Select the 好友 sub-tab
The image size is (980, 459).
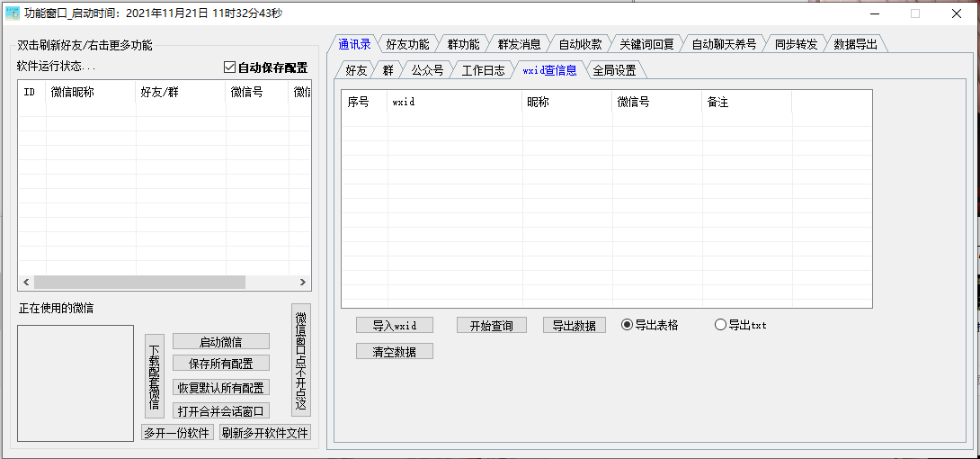(356, 70)
